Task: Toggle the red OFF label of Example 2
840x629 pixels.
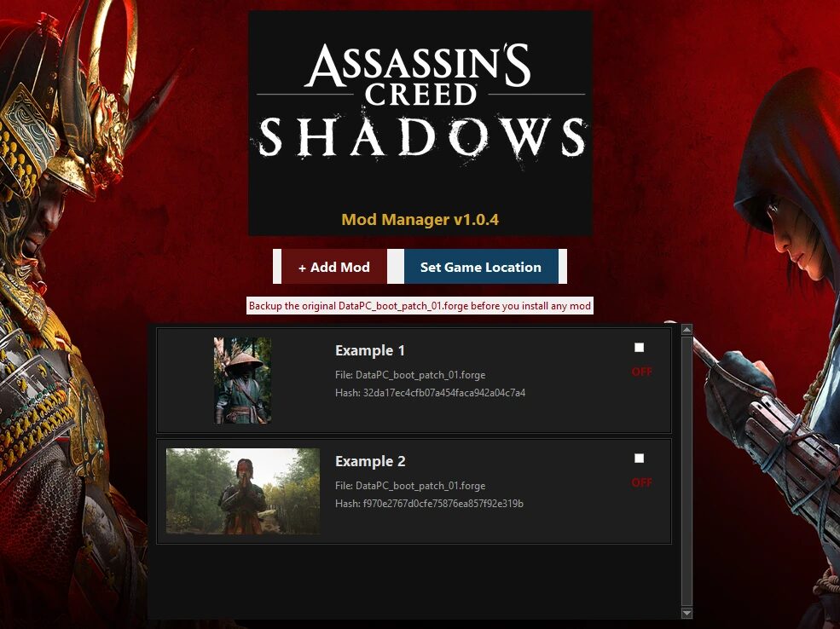Action: [x=642, y=482]
